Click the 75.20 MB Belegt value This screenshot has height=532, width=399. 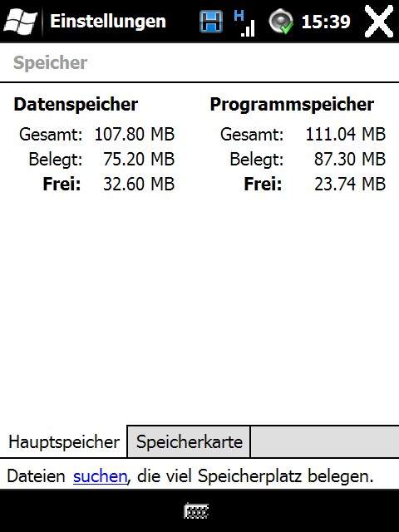[x=139, y=159]
